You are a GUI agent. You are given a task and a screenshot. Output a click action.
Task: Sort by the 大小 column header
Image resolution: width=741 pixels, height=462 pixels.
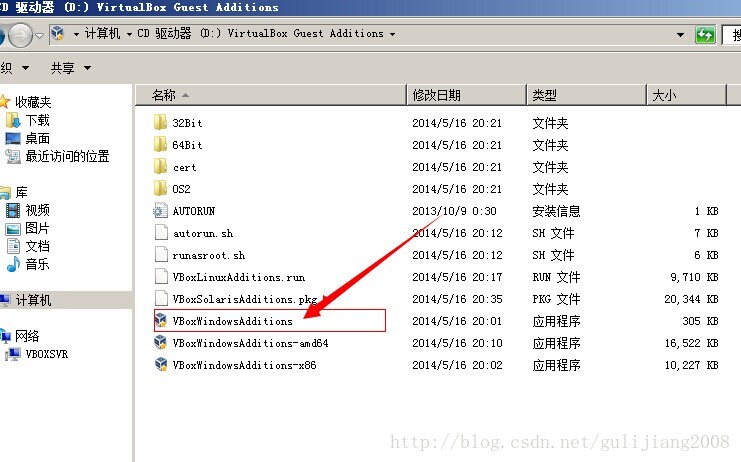(x=686, y=95)
